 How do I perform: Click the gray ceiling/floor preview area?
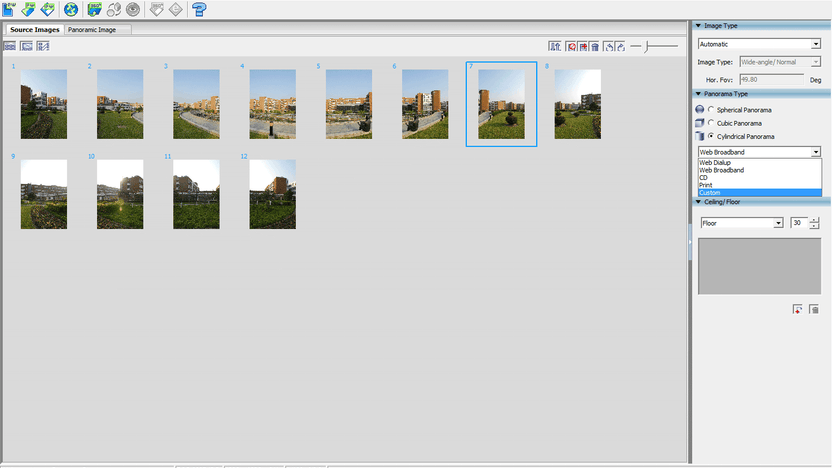coord(759,266)
